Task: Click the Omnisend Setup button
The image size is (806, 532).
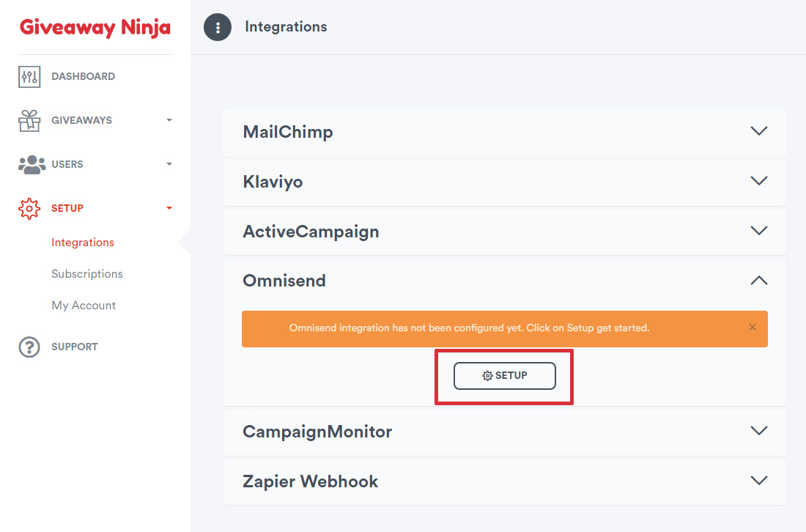Action: (504, 376)
